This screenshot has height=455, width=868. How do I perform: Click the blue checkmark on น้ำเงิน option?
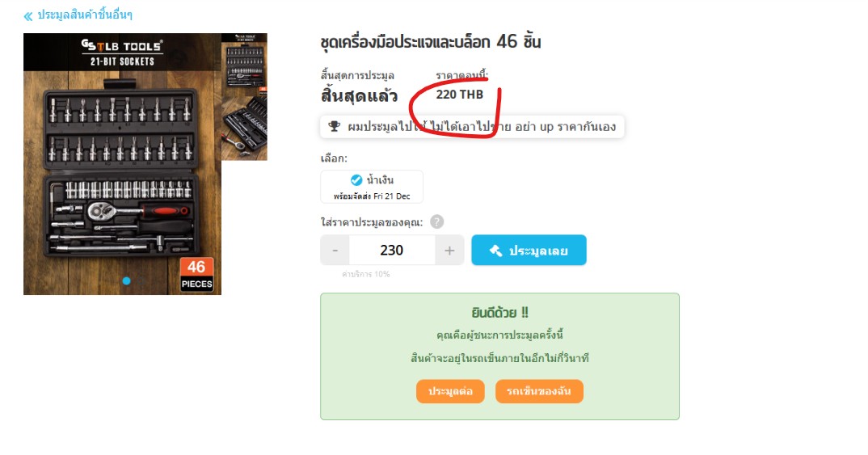356,180
